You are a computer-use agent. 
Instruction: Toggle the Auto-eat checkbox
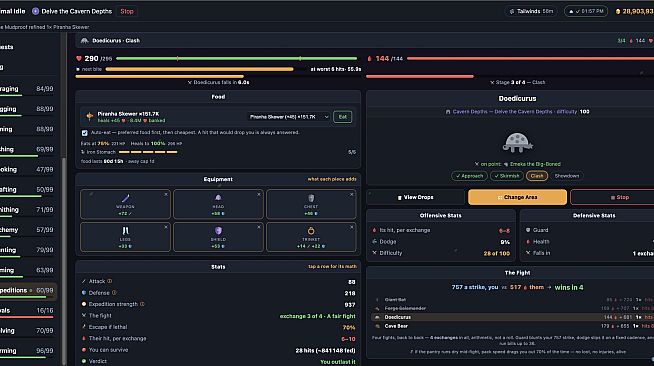click(85, 133)
